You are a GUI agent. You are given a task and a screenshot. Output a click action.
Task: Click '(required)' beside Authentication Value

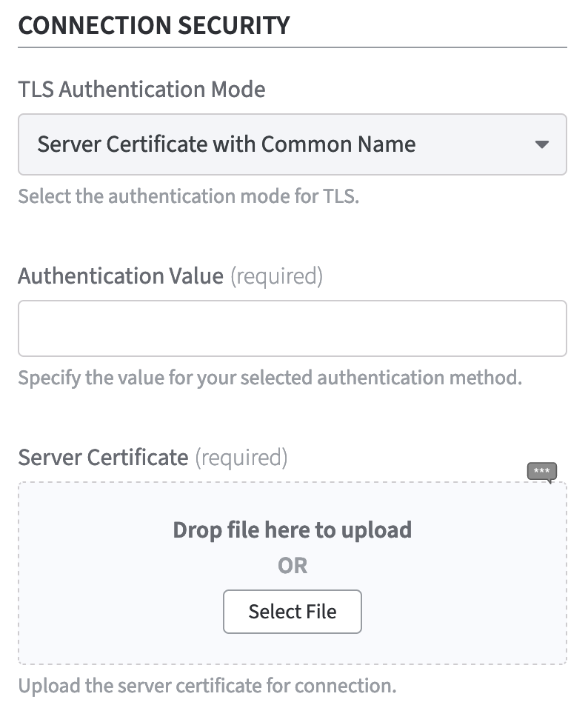(x=277, y=276)
